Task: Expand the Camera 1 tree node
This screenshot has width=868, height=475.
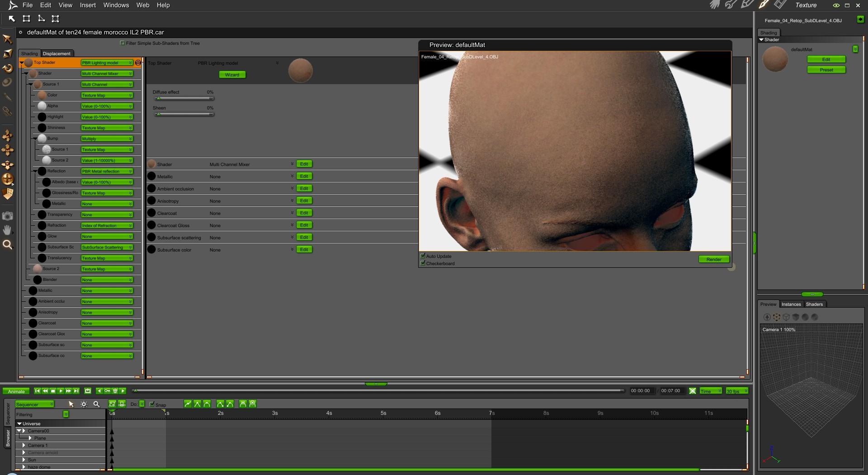Action: [x=24, y=446]
